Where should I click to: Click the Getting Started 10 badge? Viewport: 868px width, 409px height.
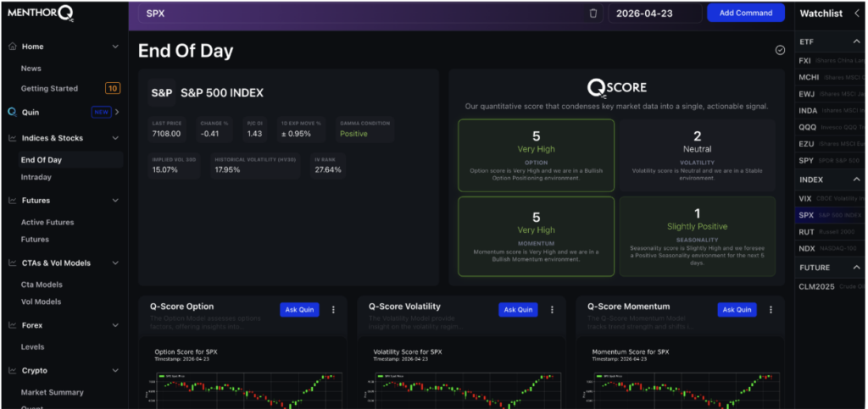(x=113, y=88)
